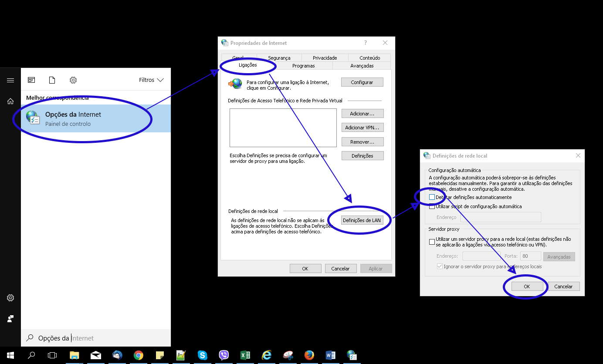Click the documents filter icon in search panel

click(x=52, y=80)
